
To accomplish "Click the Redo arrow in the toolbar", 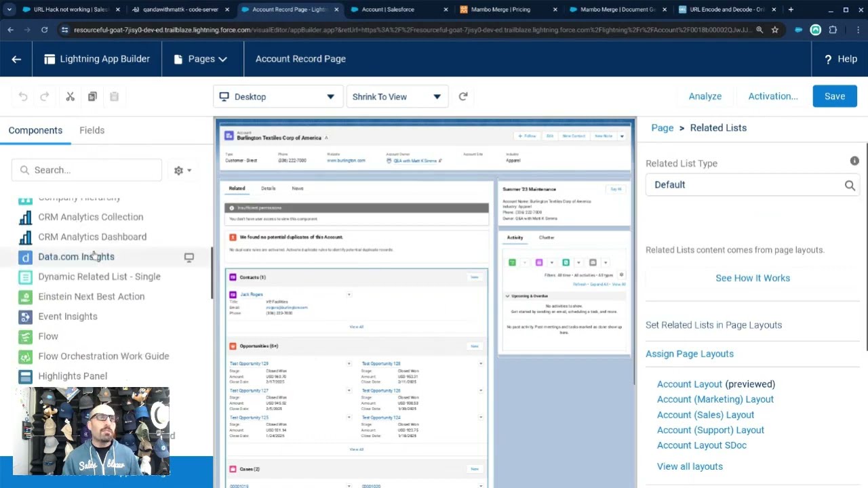I will click(x=45, y=97).
